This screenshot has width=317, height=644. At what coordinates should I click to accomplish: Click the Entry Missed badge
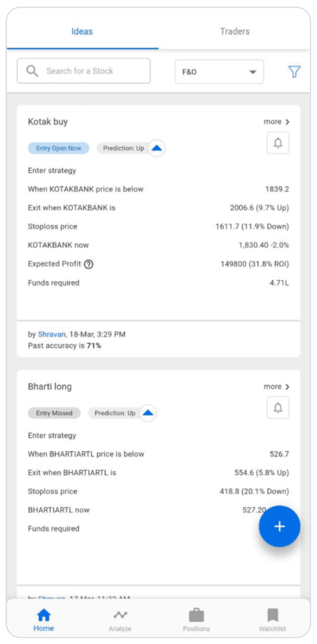pyautogui.click(x=54, y=413)
